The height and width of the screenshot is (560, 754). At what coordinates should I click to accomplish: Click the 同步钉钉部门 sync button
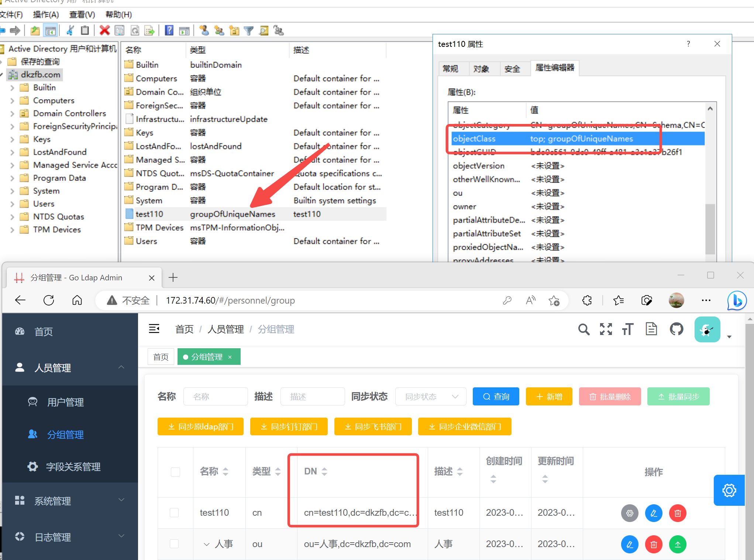(x=289, y=426)
